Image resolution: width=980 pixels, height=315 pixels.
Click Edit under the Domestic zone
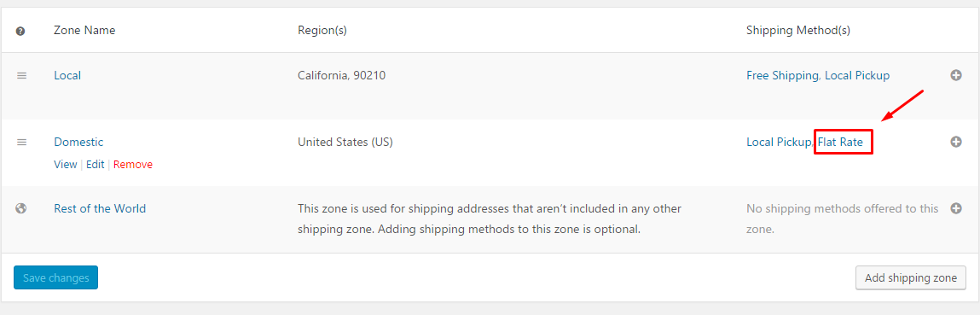coord(95,165)
